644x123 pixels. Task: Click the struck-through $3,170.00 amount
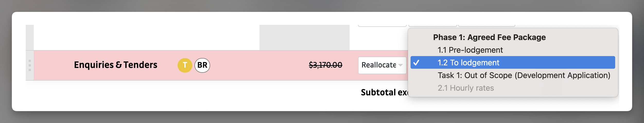click(325, 65)
